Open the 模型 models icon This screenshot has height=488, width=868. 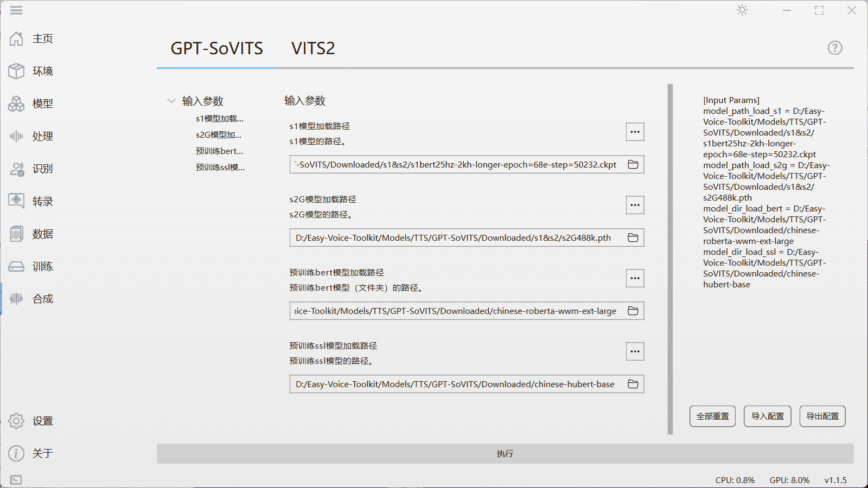[x=16, y=104]
